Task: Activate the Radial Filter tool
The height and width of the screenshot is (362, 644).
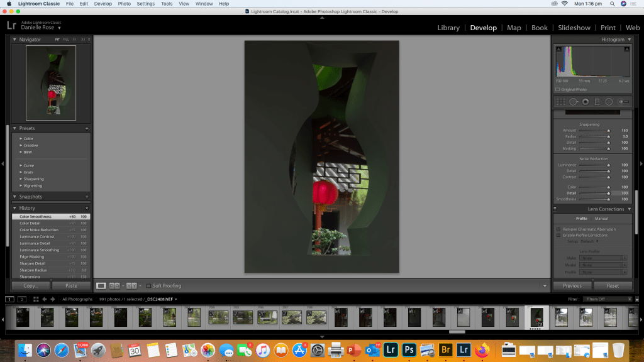Action: coord(609,102)
